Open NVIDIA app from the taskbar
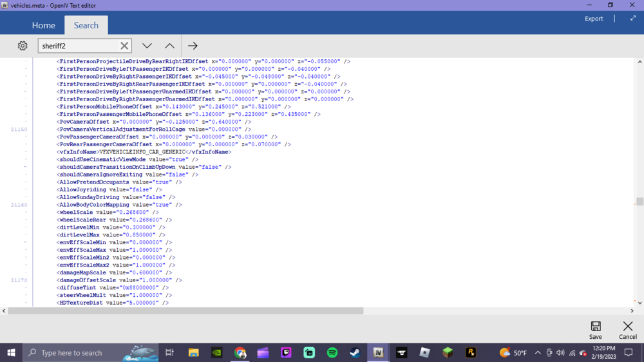The width and height of the screenshot is (644, 362). [x=217, y=352]
